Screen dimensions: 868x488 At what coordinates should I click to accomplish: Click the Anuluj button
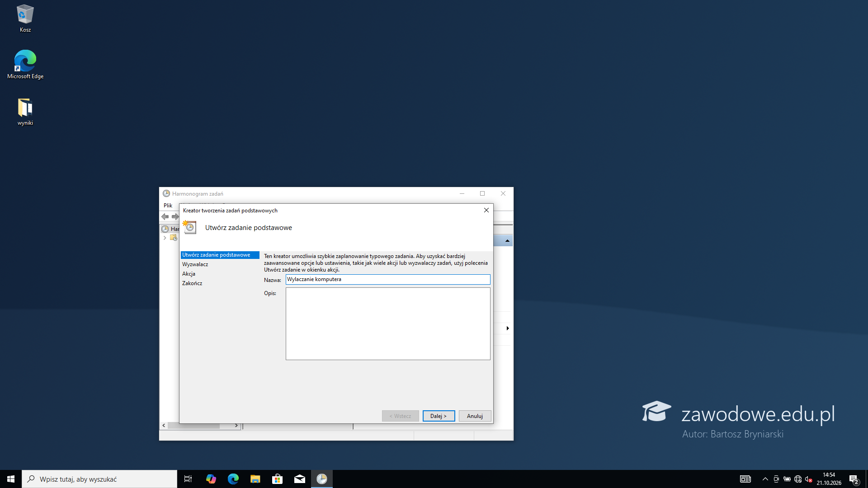coord(475,416)
